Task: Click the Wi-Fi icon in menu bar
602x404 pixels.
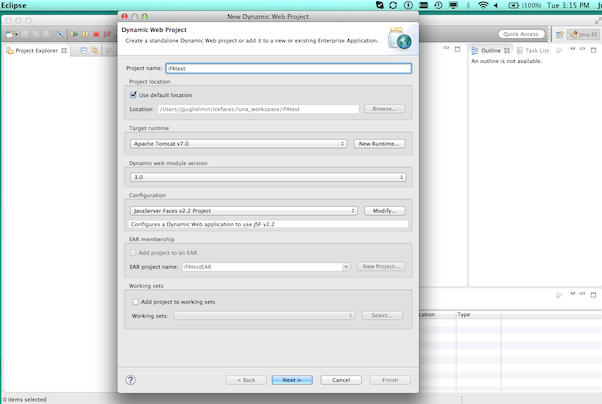Action: click(x=484, y=6)
